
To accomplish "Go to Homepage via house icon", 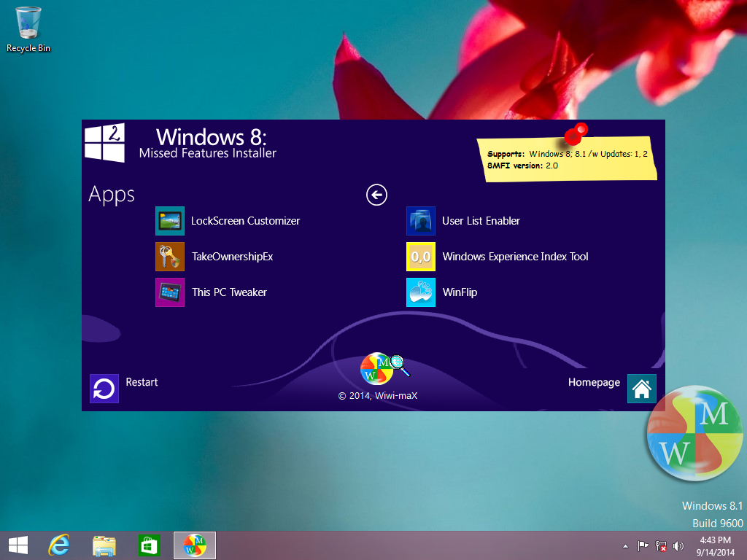I will tap(641, 389).
